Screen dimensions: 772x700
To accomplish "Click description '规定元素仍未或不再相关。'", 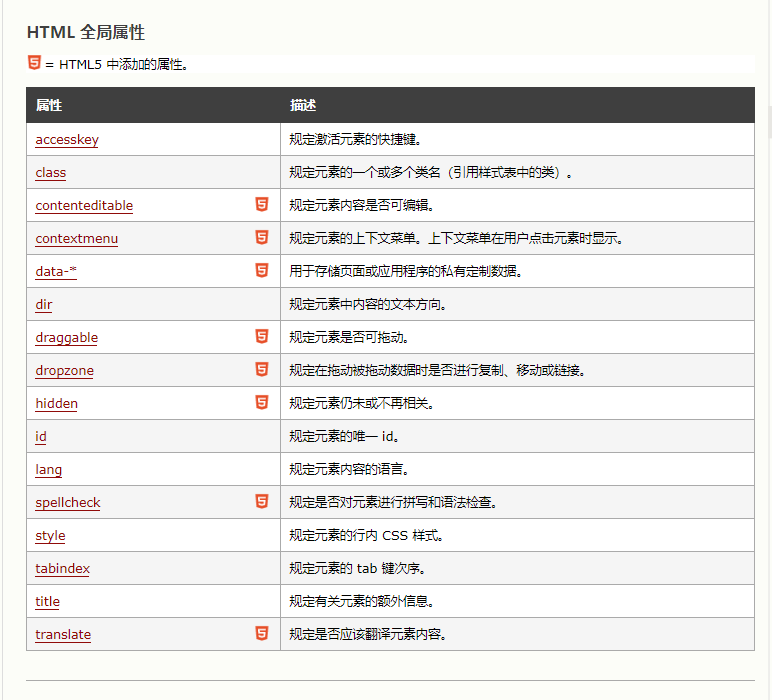I will tap(362, 404).
